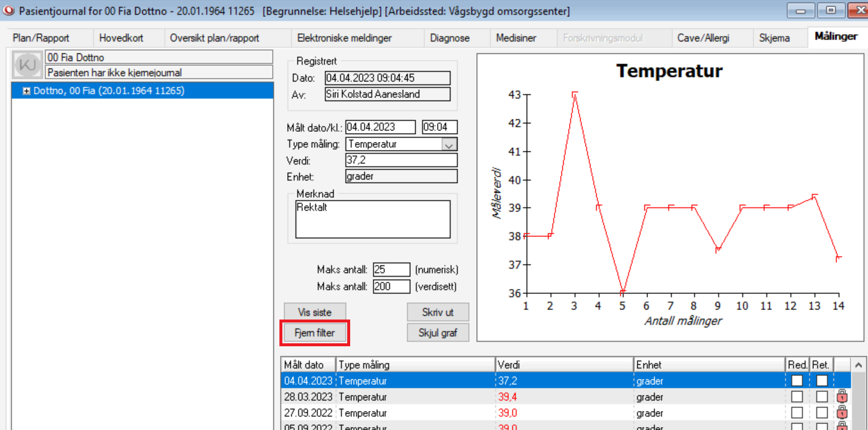Viewport: 868px width, 430px height.
Task: Click the KJ patient avatar icon
Action: [27, 65]
